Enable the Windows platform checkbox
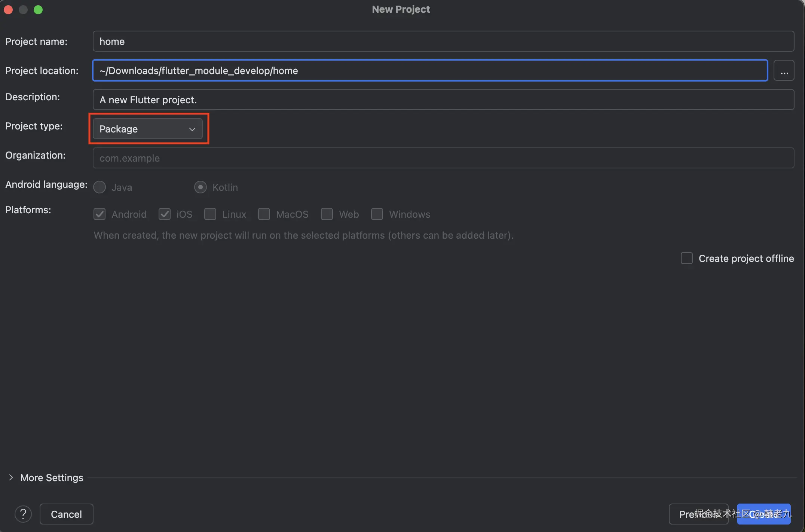The height and width of the screenshot is (532, 805). click(377, 214)
